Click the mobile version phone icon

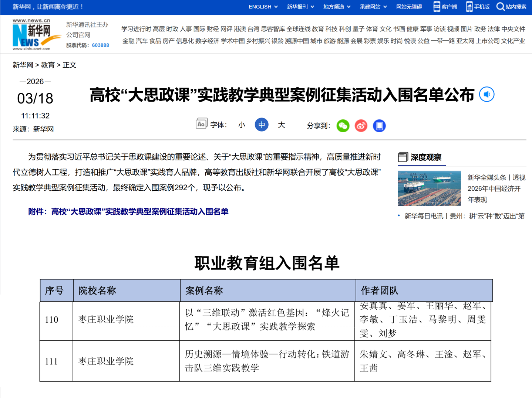[469, 7]
